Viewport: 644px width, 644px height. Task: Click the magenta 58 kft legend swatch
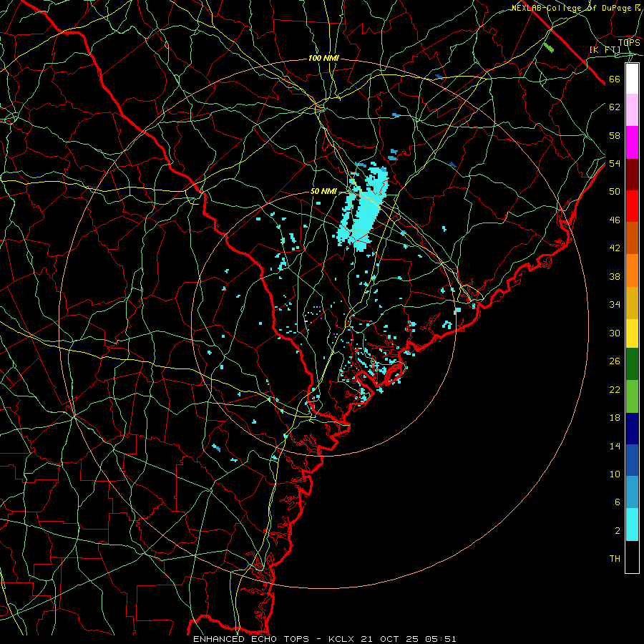[x=632, y=142]
